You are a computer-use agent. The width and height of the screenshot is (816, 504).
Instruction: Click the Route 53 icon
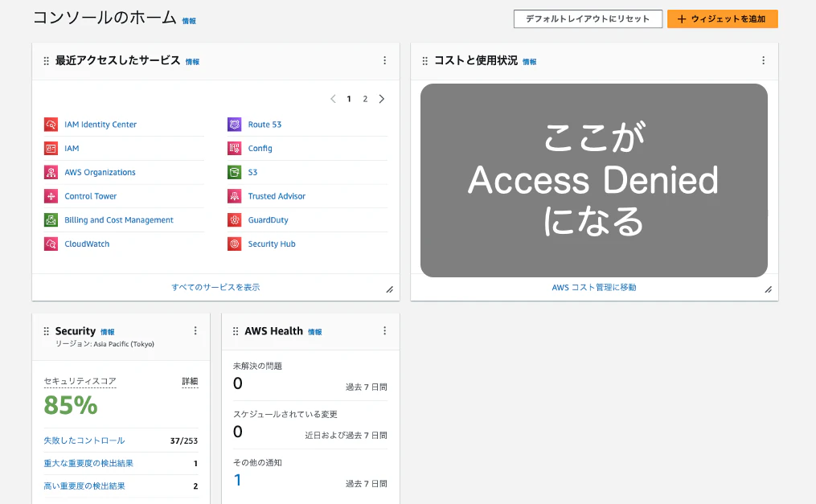(235, 125)
